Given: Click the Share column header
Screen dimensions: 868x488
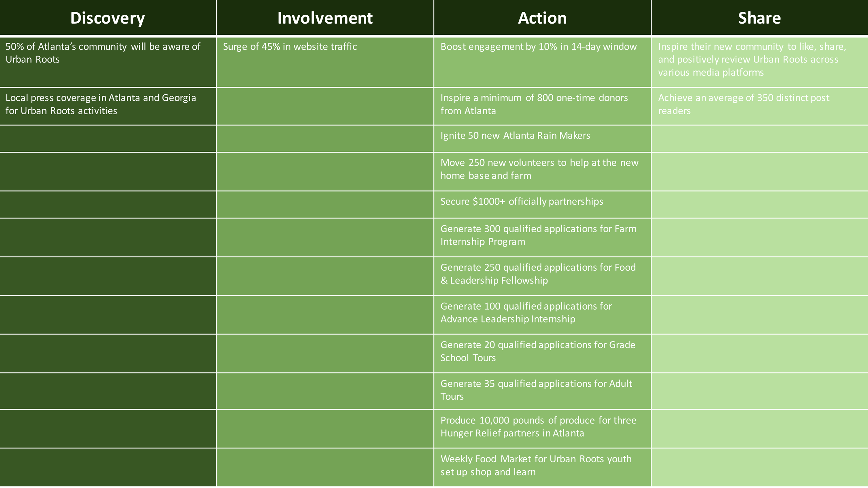Looking at the screenshot, I should point(760,18).
